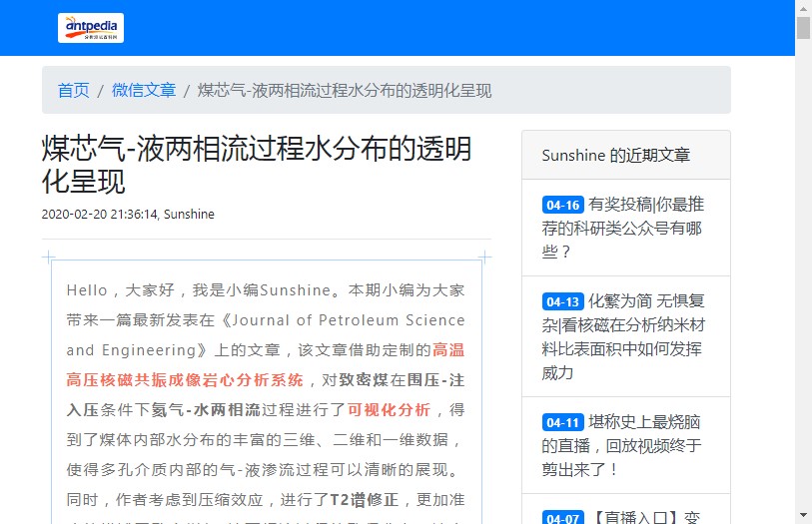
Task: Click the article date and author line
Action: pos(128,214)
